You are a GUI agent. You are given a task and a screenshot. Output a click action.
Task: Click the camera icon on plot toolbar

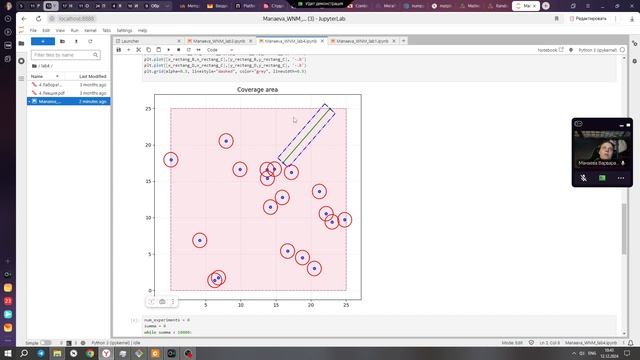[x=162, y=302]
